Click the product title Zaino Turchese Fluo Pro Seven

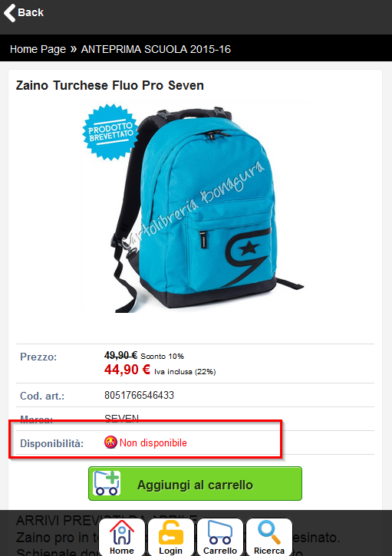pyautogui.click(x=110, y=85)
